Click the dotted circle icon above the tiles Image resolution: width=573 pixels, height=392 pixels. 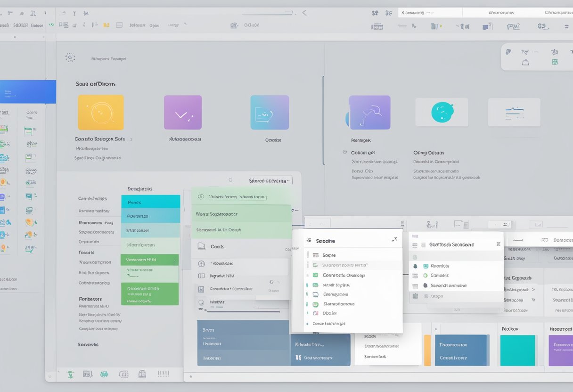point(70,57)
